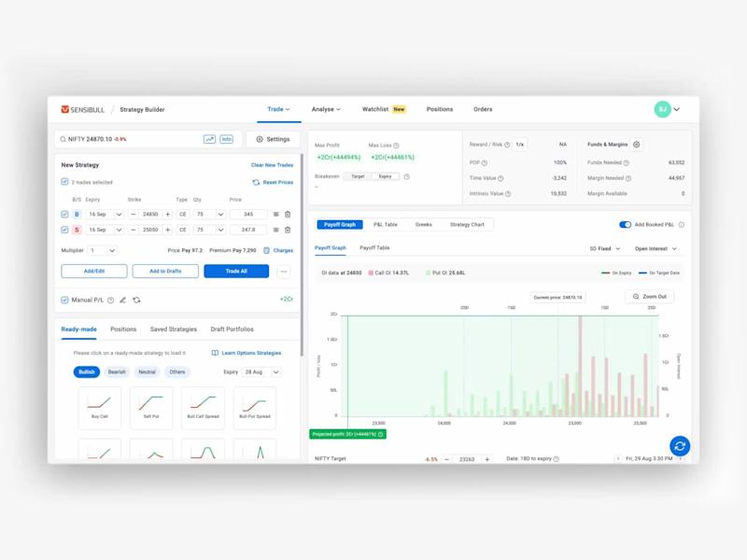Click the Sensibull logo
This screenshot has width=747, height=560.
pyautogui.click(x=82, y=109)
